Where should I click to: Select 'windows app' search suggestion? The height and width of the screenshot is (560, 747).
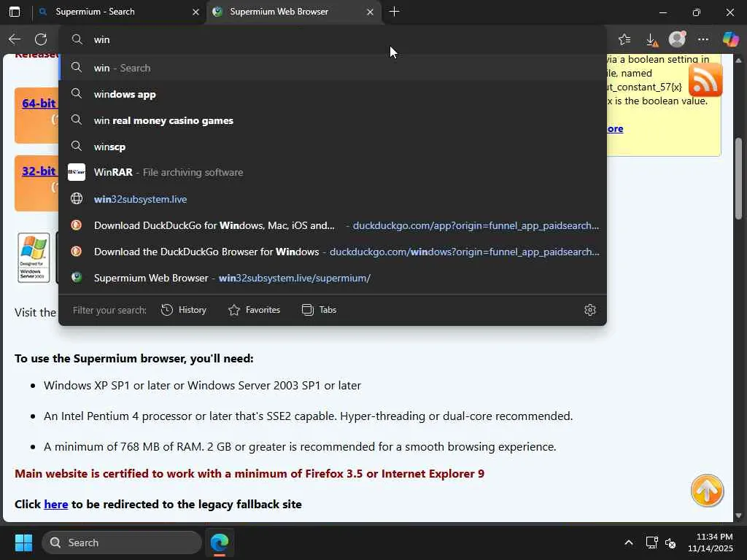(333, 94)
